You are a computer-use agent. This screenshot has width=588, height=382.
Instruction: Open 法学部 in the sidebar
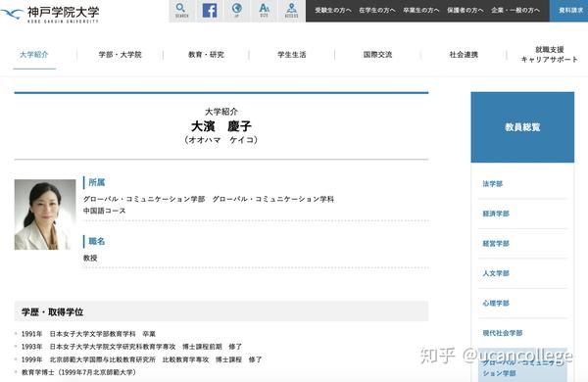point(492,184)
